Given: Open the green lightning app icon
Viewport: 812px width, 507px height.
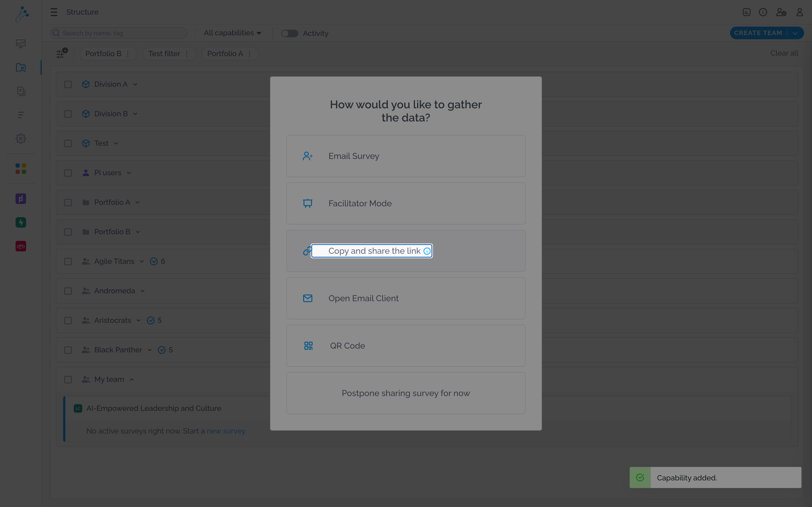Looking at the screenshot, I should [21, 222].
